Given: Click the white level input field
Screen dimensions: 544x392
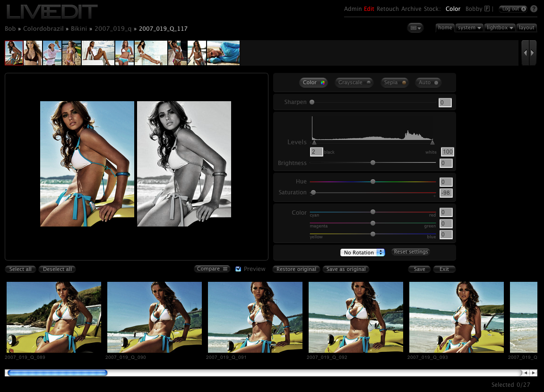Looking at the screenshot, I should coord(448,152).
